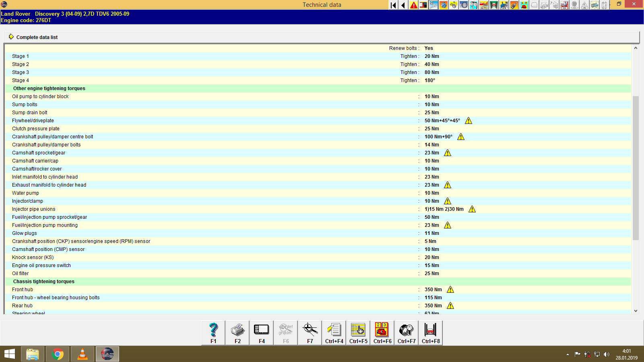The width and height of the screenshot is (644, 362).
Task: Select the Stage 4 tighten 180° row
Action: coord(318,80)
